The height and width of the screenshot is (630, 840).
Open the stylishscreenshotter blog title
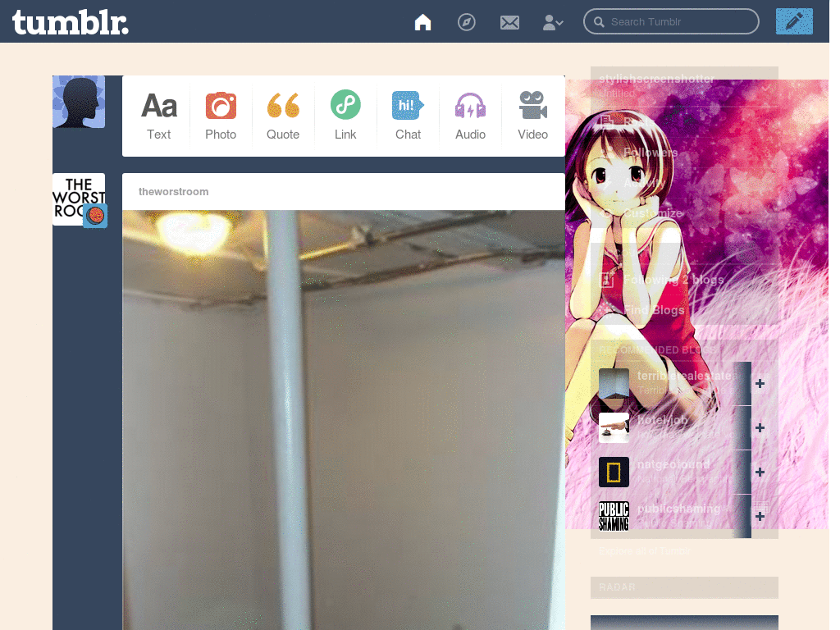click(657, 79)
